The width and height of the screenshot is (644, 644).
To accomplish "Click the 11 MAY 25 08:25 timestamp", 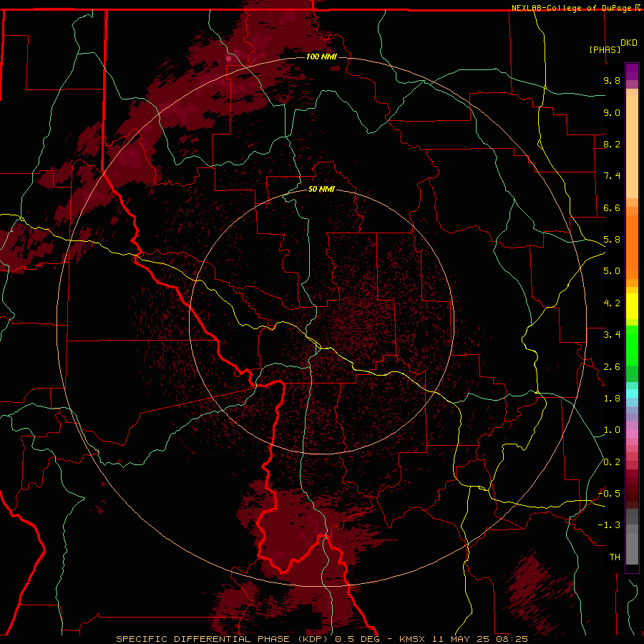I will pyautogui.click(x=479, y=639).
